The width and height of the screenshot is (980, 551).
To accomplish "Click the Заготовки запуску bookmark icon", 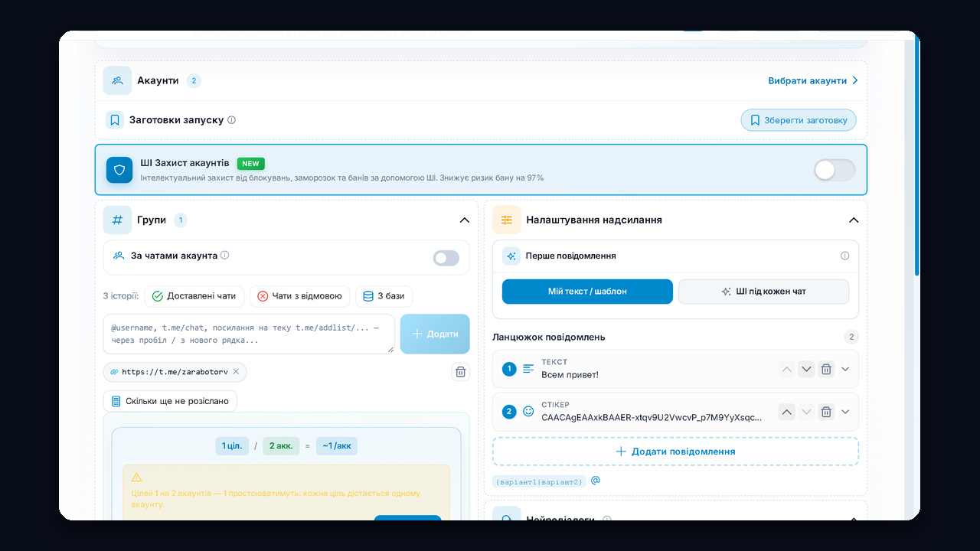I will (115, 120).
